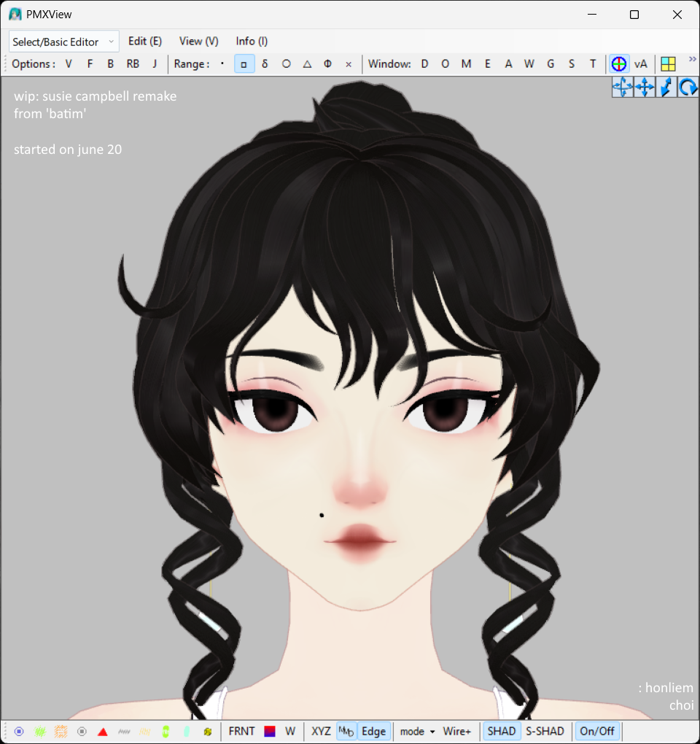Toggle the J joint selection option
700x744 pixels.
pyautogui.click(x=155, y=64)
